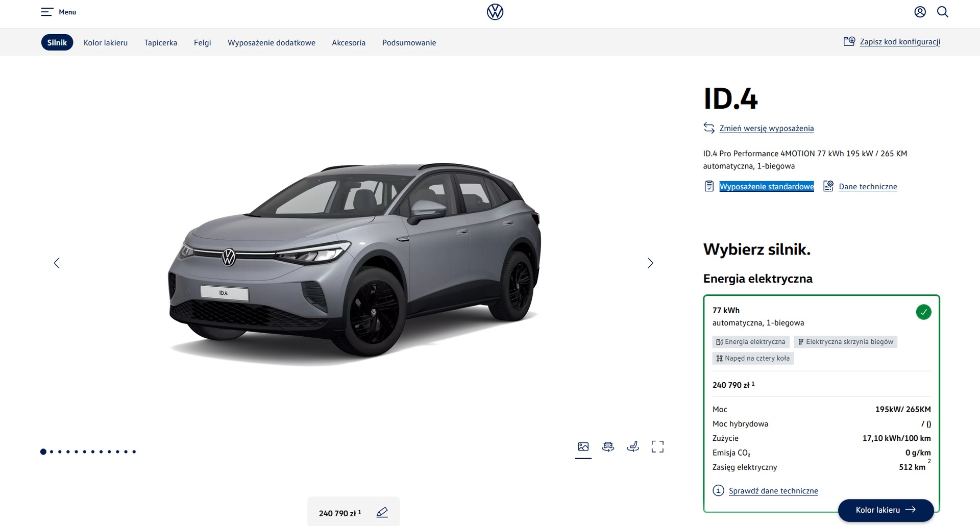Click the 77 kWh engine title
Screen dimensions: 980x526
(726, 310)
